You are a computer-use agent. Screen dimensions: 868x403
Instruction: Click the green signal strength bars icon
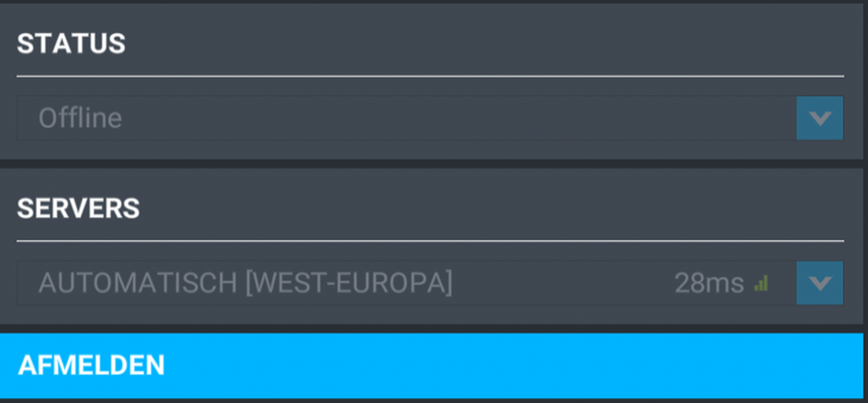761,284
